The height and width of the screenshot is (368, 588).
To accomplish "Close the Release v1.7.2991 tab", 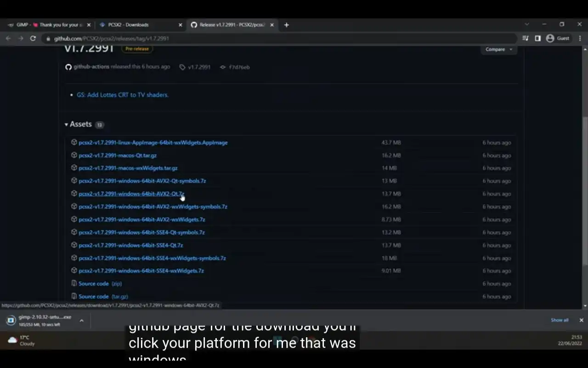I will tap(272, 25).
